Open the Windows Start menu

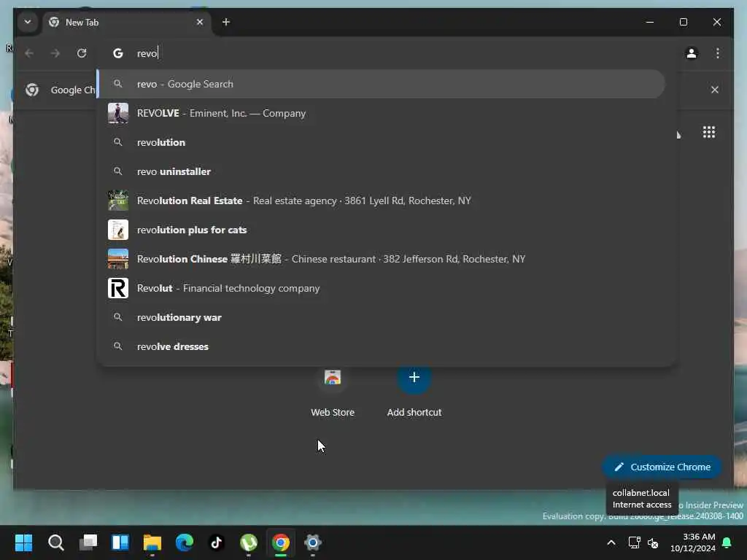click(23, 542)
